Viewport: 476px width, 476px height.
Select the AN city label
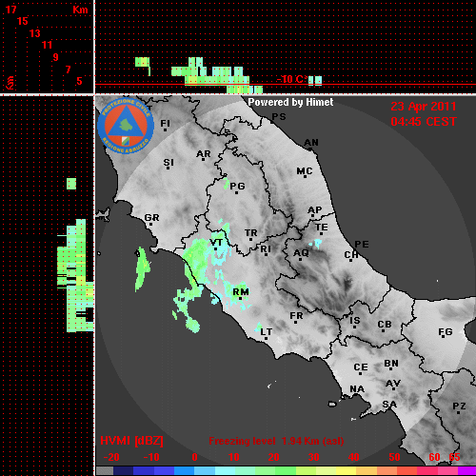(311, 143)
